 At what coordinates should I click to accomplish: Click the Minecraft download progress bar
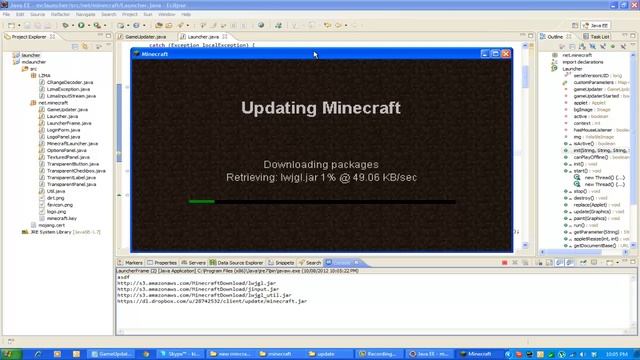[x=322, y=201]
